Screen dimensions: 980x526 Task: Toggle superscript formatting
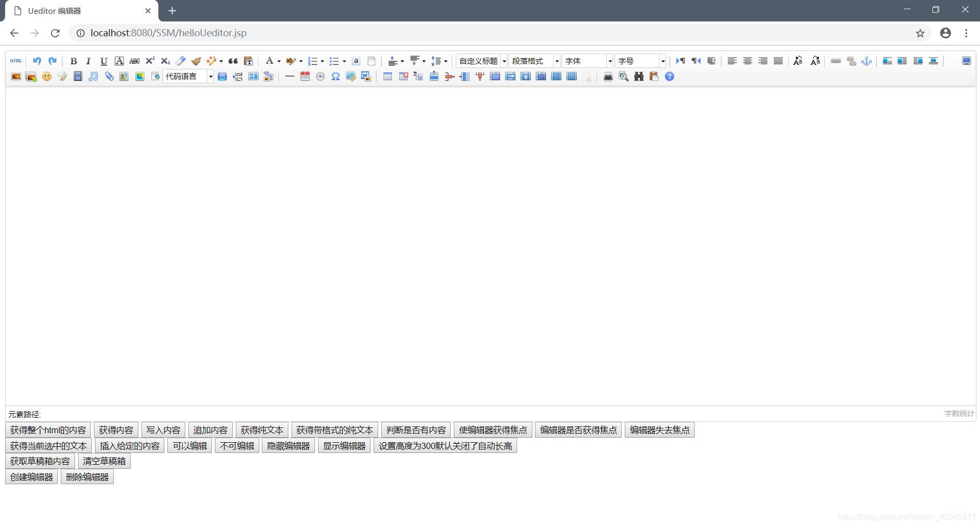click(150, 61)
